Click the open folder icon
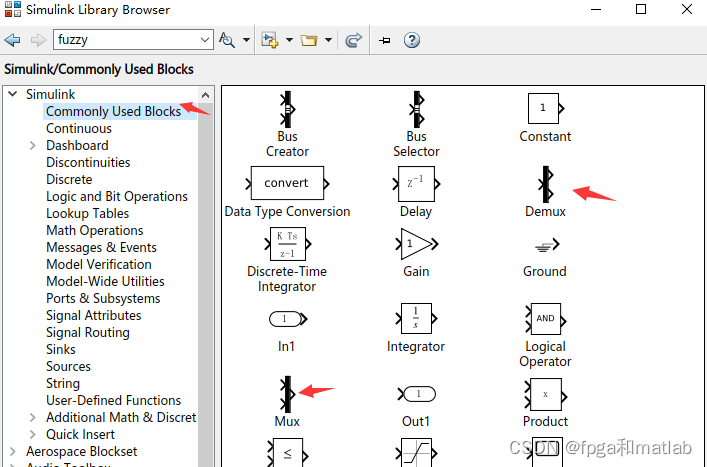Image resolution: width=707 pixels, height=467 pixels. (x=309, y=40)
